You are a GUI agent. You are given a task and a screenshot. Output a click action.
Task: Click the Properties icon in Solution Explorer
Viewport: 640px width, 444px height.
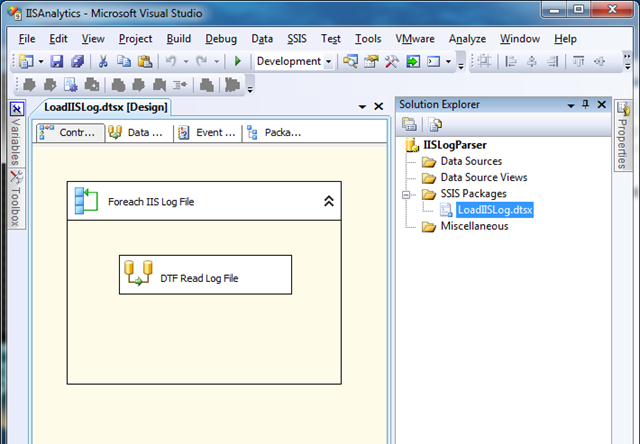(409, 124)
